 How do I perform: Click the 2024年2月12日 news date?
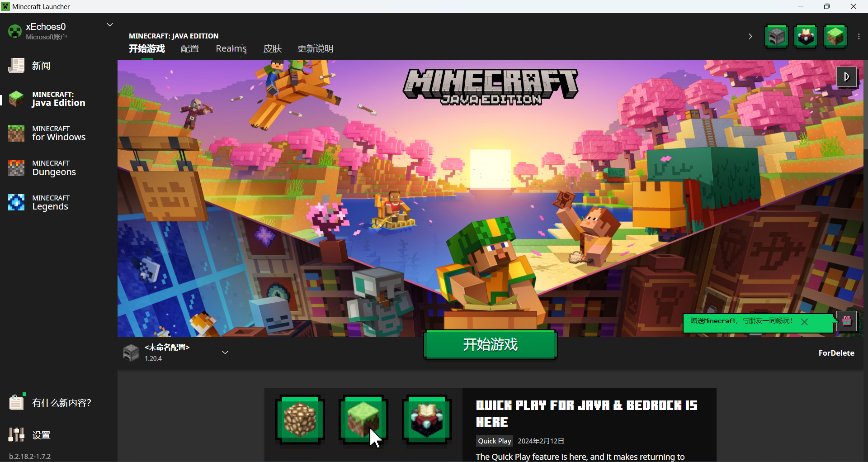click(541, 441)
